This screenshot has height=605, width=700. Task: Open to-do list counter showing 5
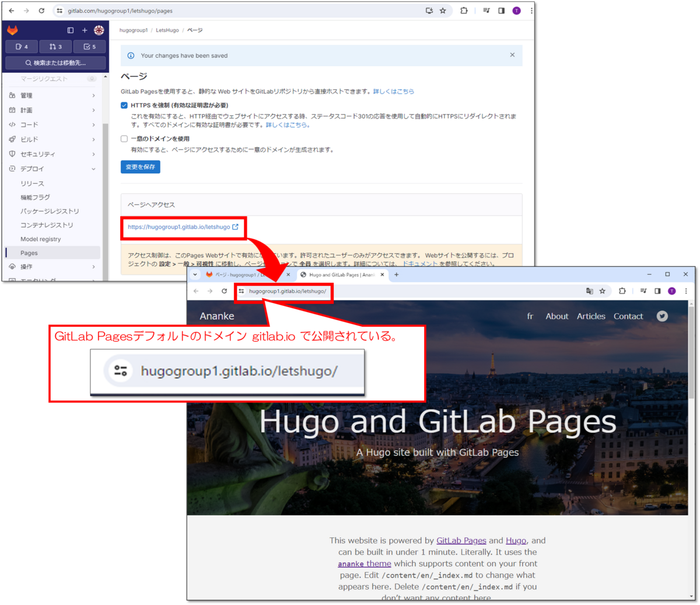coord(89,47)
